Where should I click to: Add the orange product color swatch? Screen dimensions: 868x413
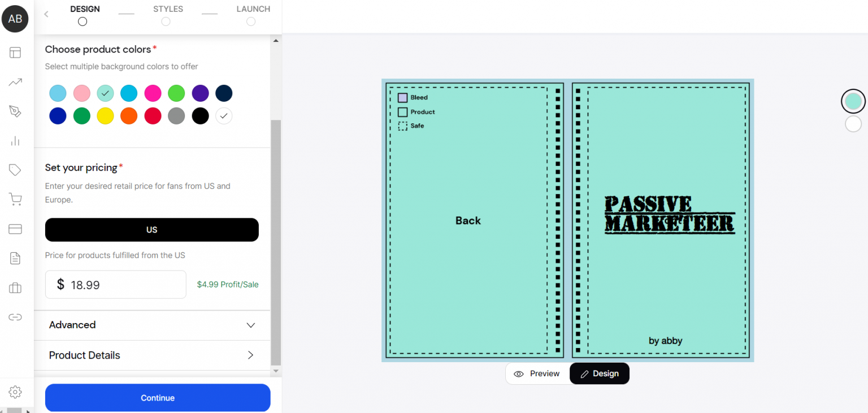pos(129,116)
